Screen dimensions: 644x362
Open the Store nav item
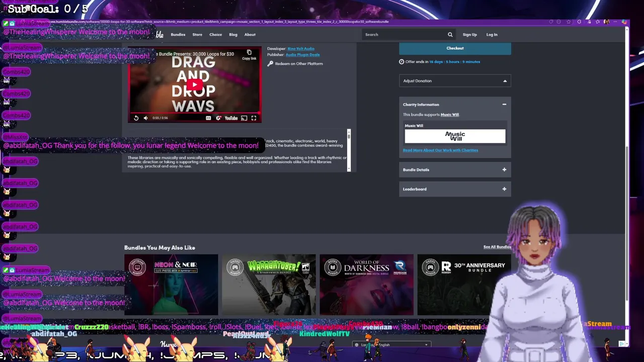[x=197, y=35]
